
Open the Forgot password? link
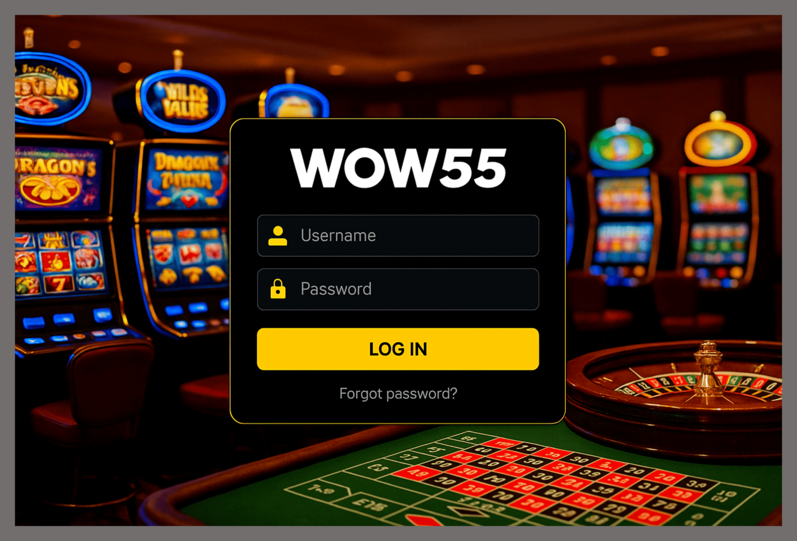pyautogui.click(x=398, y=394)
